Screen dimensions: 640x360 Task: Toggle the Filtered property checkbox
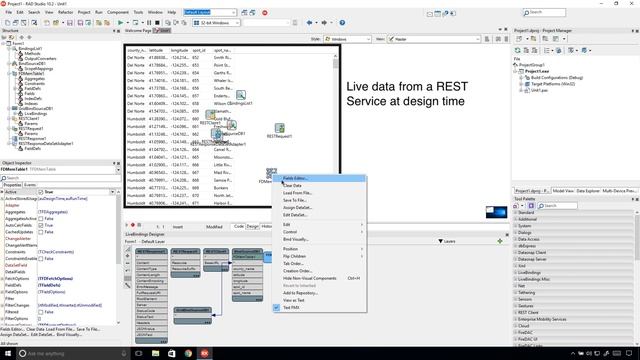[x=41, y=312]
